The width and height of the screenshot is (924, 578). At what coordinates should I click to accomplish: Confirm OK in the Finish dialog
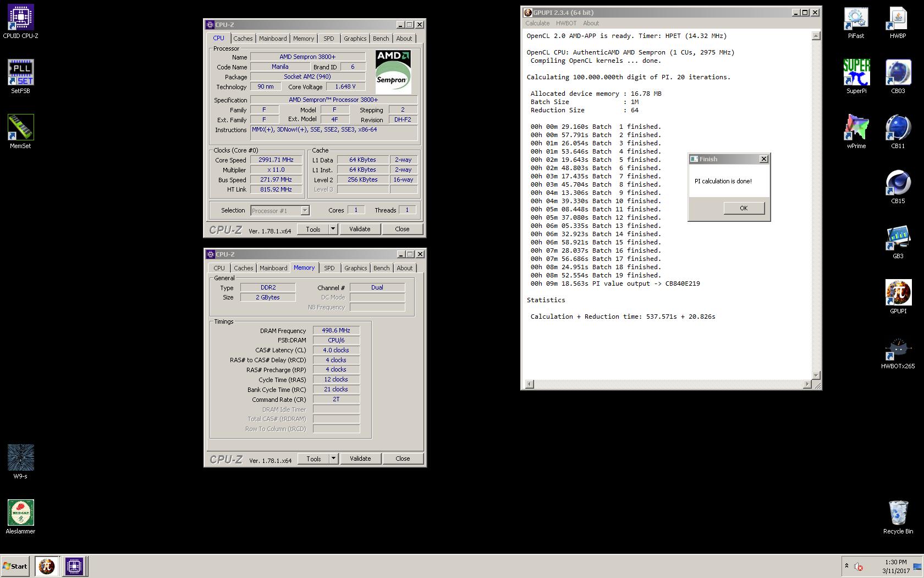[744, 208]
